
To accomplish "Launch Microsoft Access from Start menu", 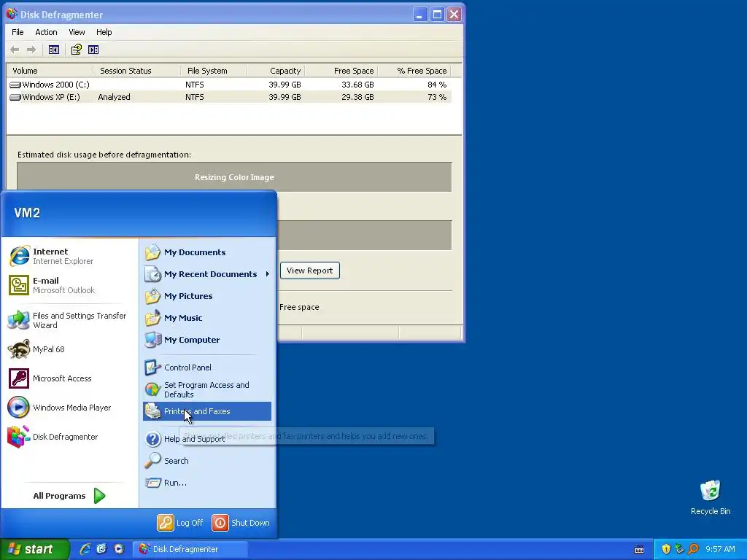I will pos(69,378).
